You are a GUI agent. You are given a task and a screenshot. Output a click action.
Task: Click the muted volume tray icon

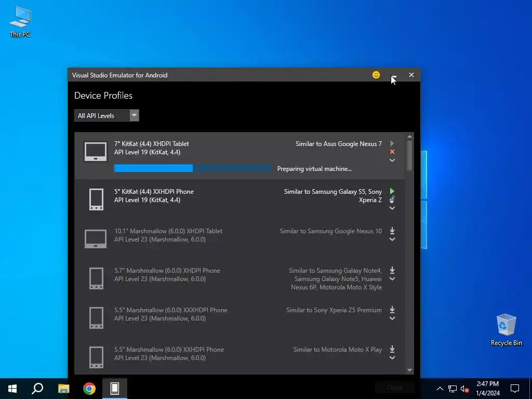464,389
